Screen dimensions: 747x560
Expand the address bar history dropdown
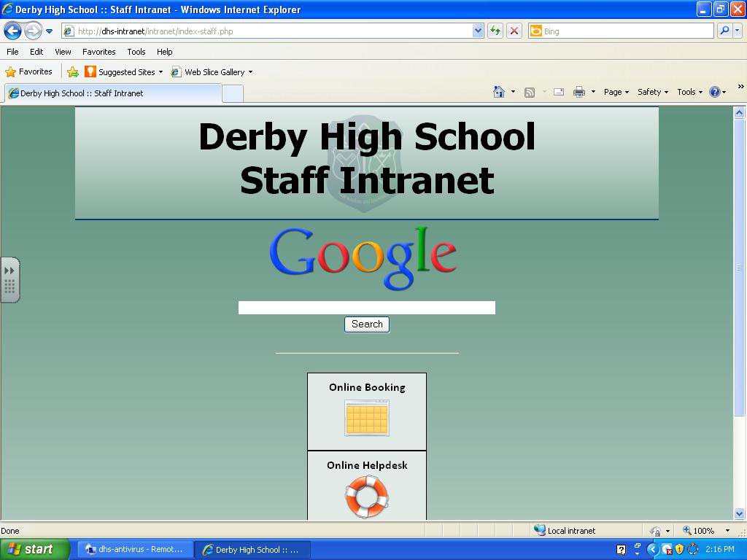[x=478, y=31]
